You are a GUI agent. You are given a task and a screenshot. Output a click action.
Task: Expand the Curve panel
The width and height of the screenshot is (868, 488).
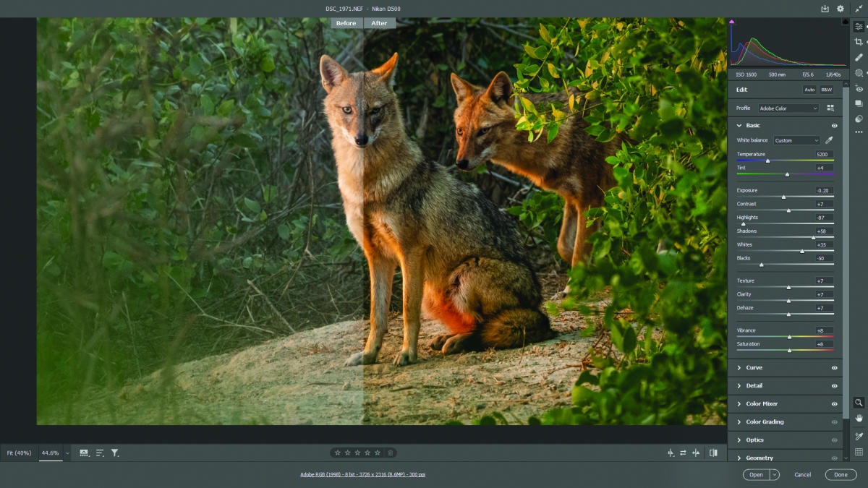[739, 368]
